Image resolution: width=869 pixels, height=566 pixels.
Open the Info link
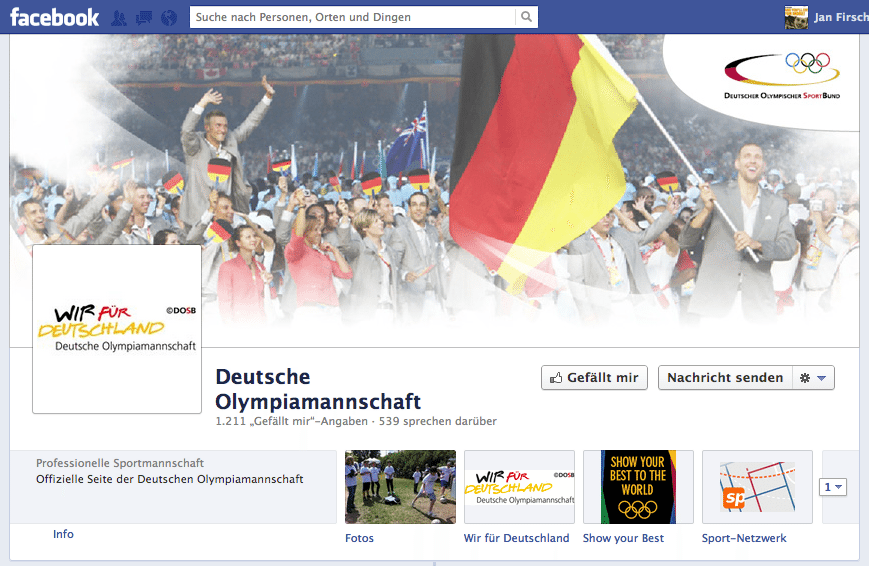tap(63, 534)
